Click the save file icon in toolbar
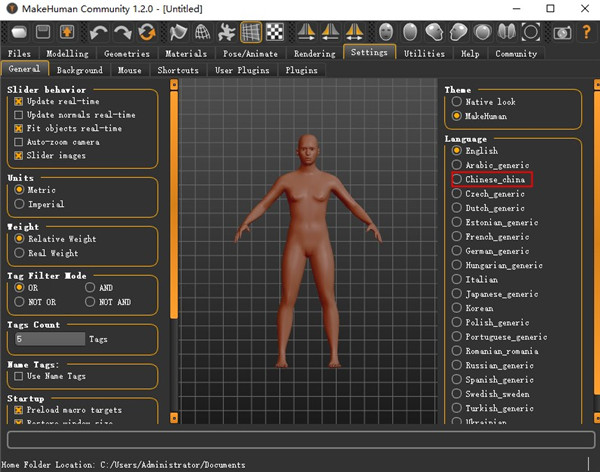Image resolution: width=600 pixels, height=472 pixels. [43, 33]
